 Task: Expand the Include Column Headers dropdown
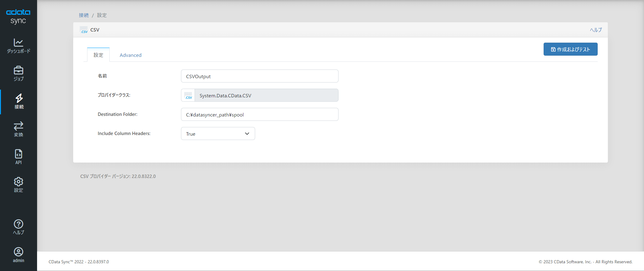point(218,133)
